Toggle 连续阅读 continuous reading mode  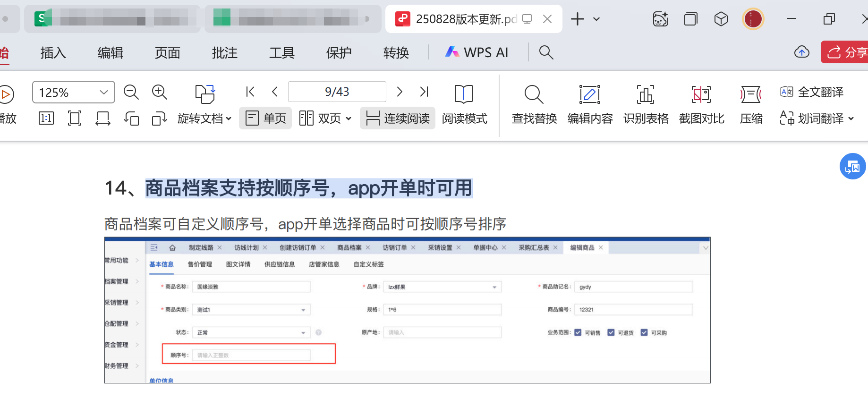coord(398,118)
